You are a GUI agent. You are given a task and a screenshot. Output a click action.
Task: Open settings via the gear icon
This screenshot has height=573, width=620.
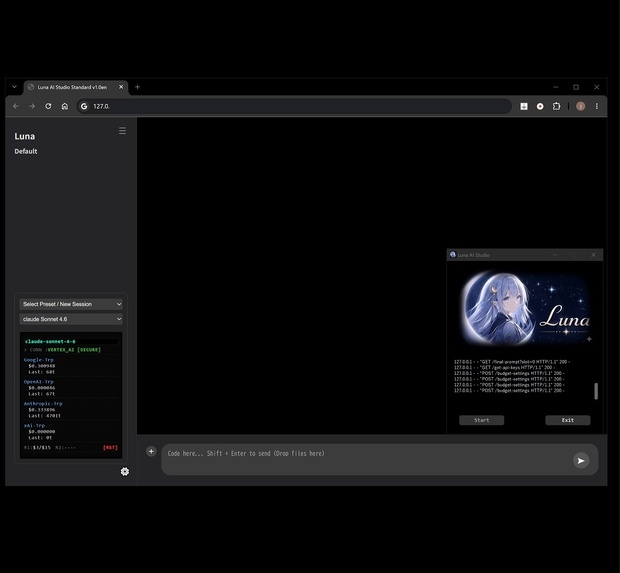125,471
